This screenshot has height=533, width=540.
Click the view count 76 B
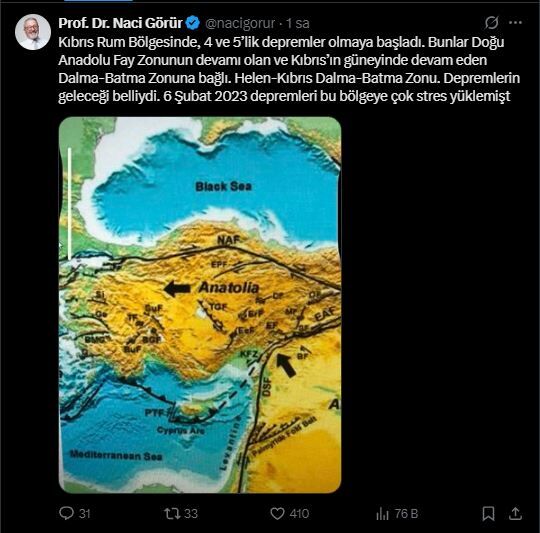pyautogui.click(x=406, y=514)
